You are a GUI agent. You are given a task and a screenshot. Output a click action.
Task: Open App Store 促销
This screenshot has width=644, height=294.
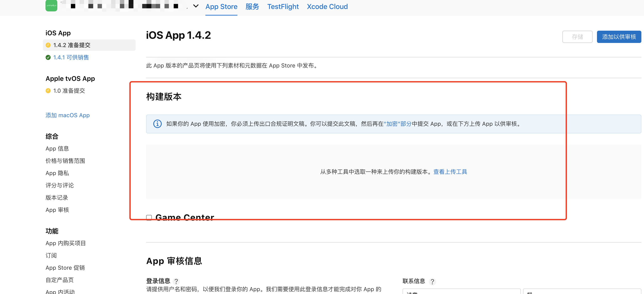[x=65, y=268]
